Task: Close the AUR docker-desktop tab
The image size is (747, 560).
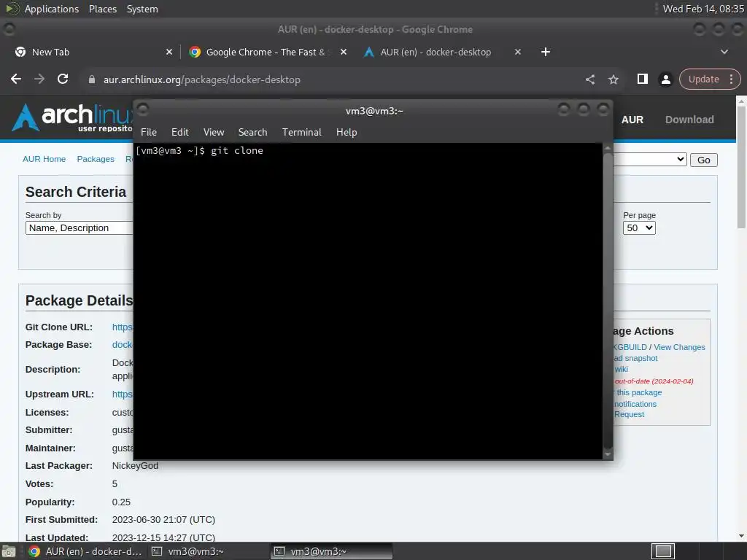Action: click(x=518, y=52)
